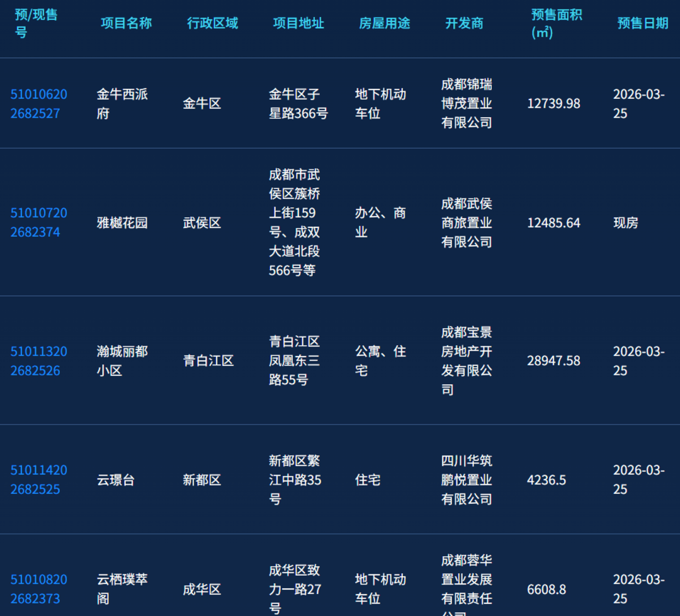Open presale number 510107202682374 link
This screenshot has width=680, height=616.
(x=38, y=222)
